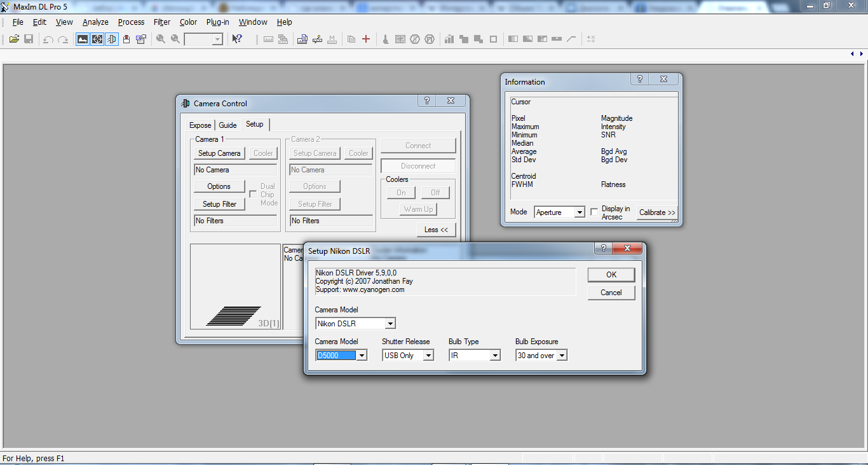Click the Open file folder icon
Image resolution: width=868 pixels, height=465 pixels.
point(14,39)
